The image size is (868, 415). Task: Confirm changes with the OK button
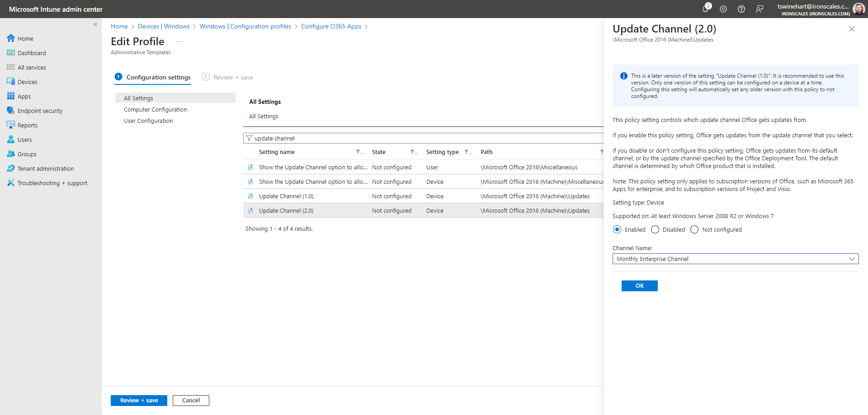pos(639,285)
